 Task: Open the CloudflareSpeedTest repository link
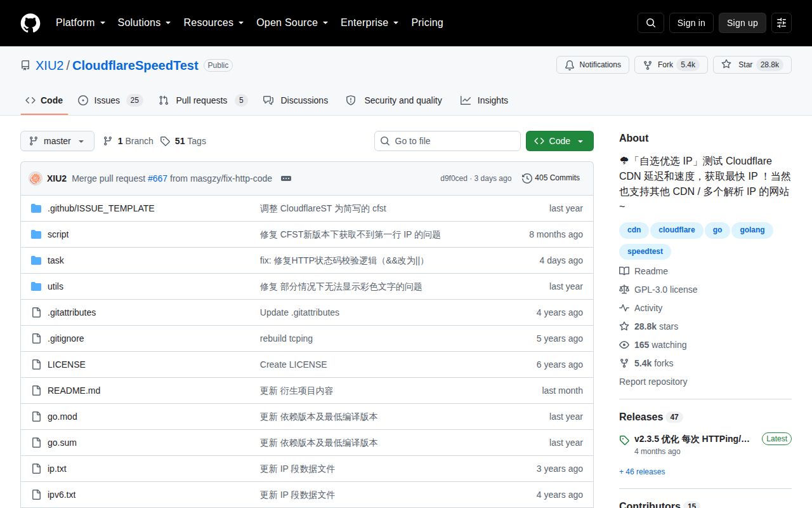(135, 65)
